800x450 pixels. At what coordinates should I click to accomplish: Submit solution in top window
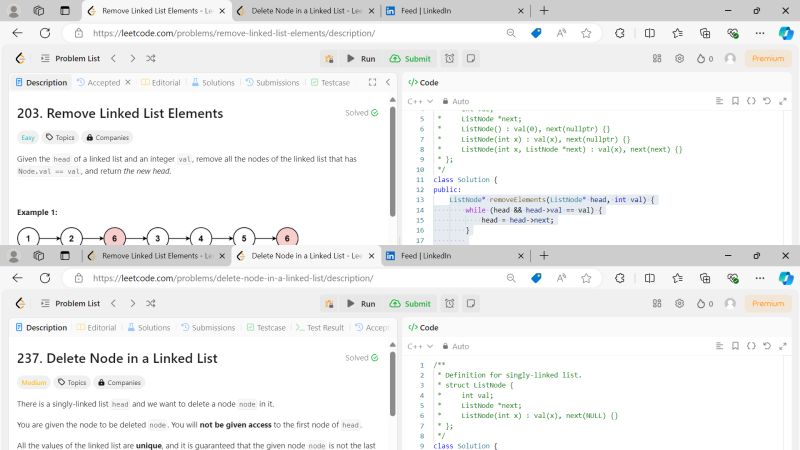pos(410,59)
